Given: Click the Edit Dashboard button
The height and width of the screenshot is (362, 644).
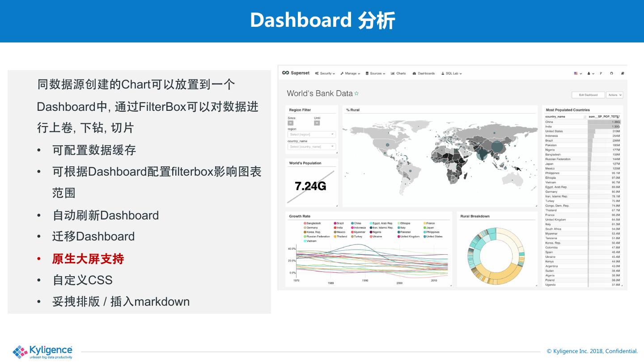Looking at the screenshot, I should (588, 95).
